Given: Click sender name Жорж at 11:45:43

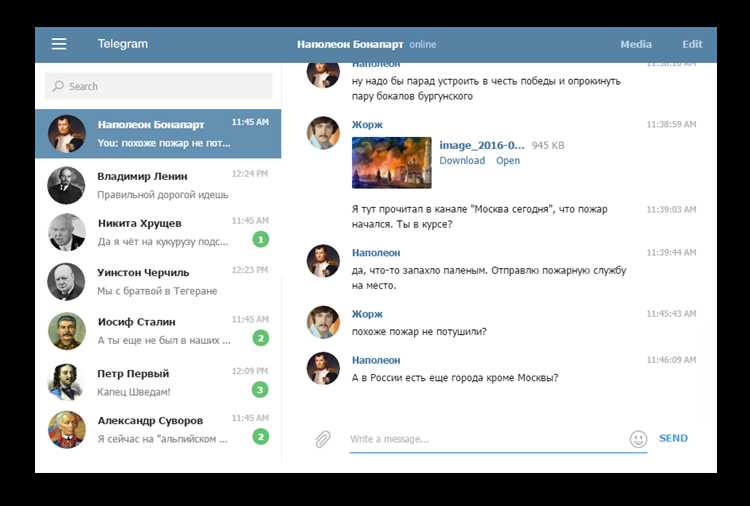Looking at the screenshot, I should [x=367, y=314].
